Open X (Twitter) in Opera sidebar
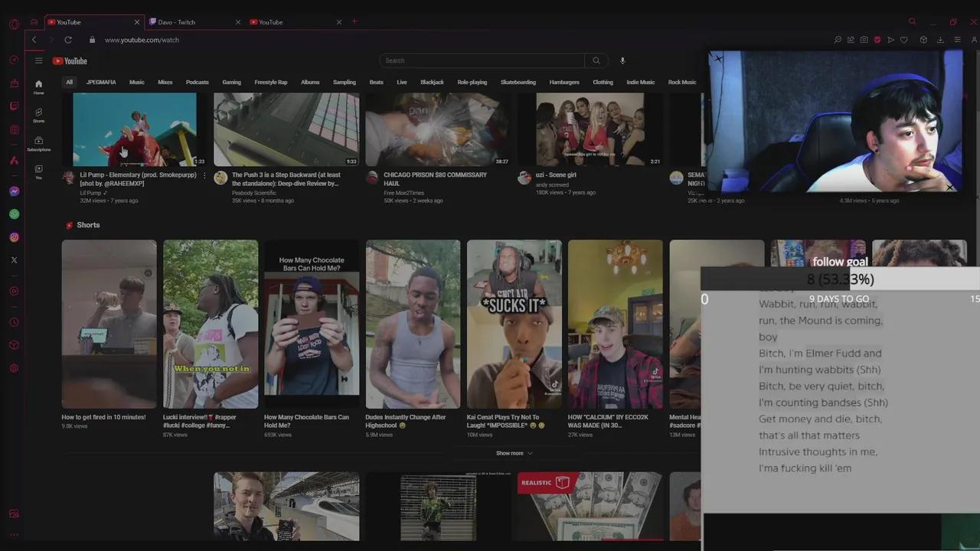The width and height of the screenshot is (980, 551). tap(14, 260)
